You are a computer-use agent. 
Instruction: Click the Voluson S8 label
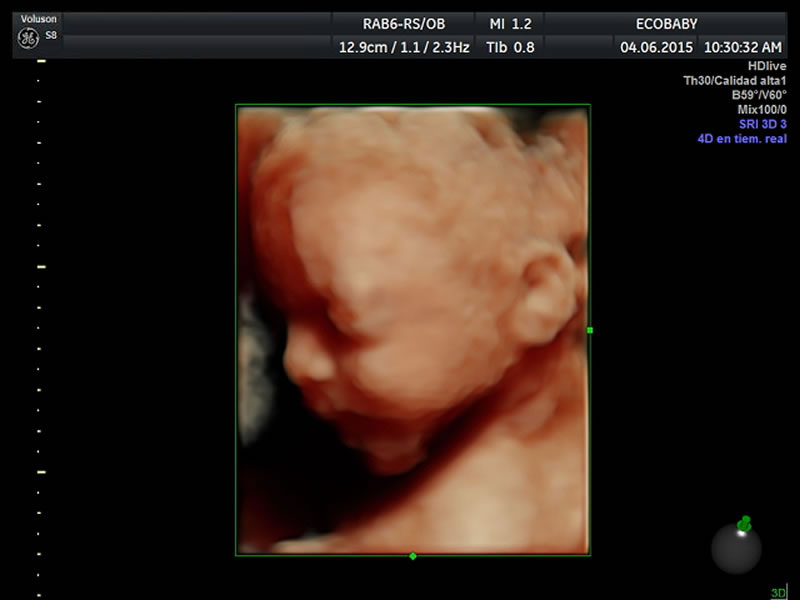(x=39, y=19)
